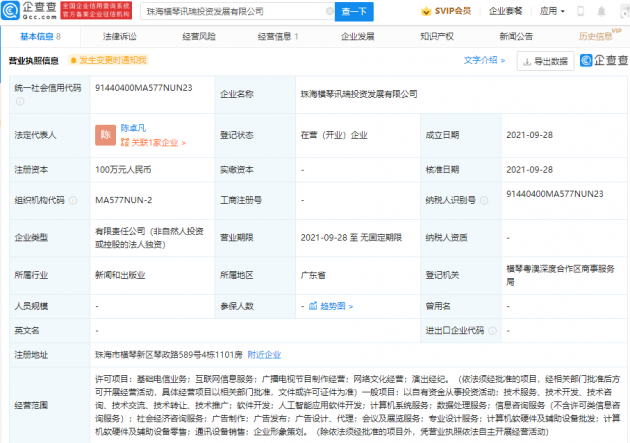The height and width of the screenshot is (443, 630).
Task: Click the trend chart icon near 趋势图
Action: [x=313, y=306]
